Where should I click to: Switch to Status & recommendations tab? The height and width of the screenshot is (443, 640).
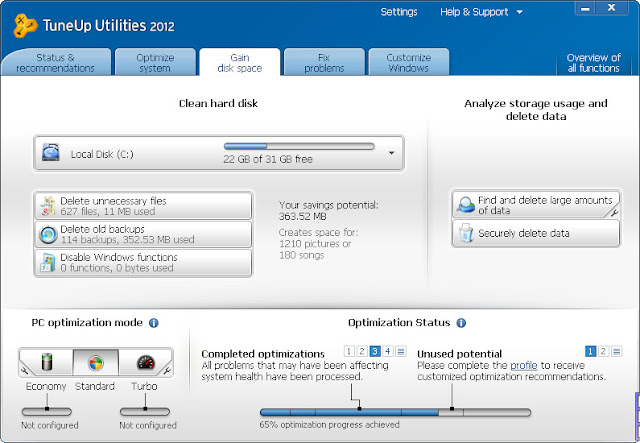pos(56,62)
